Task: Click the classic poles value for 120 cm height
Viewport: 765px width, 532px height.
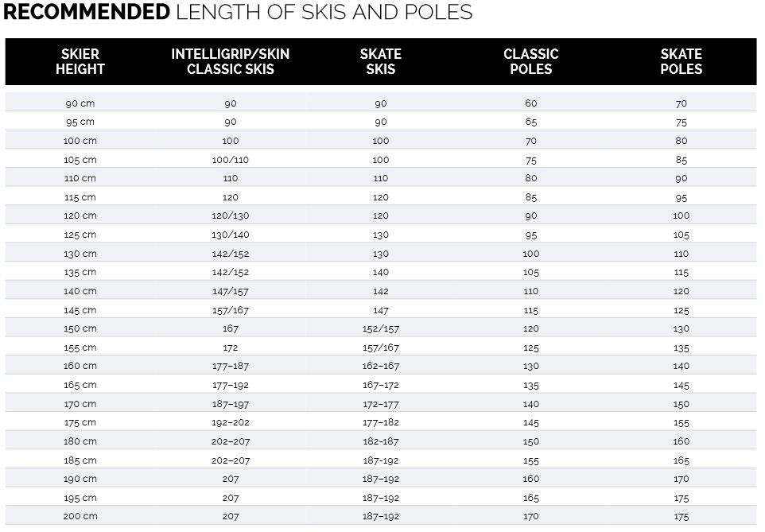Action: (x=530, y=216)
